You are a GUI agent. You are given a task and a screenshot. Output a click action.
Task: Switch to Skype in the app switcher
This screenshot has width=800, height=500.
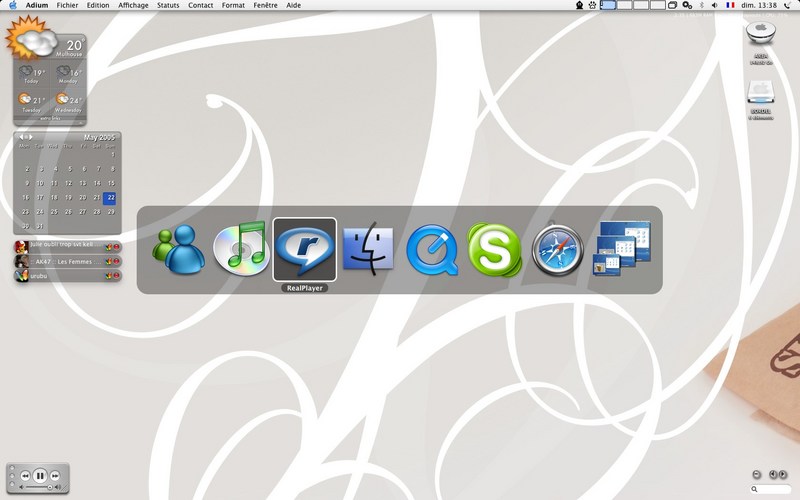pyautogui.click(x=495, y=250)
